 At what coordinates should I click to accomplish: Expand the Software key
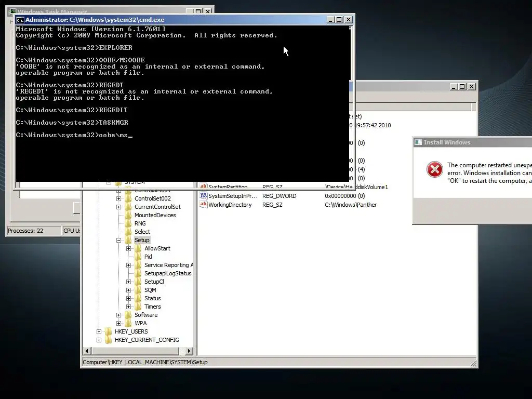[x=119, y=315]
